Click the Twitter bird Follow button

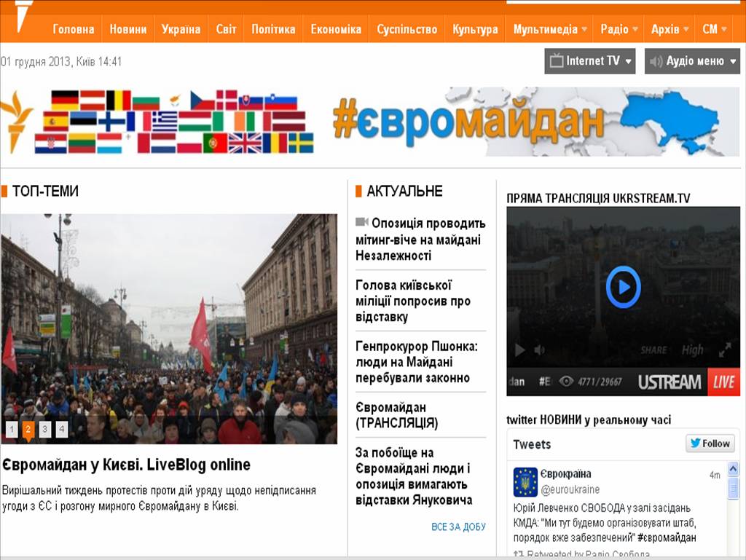[x=710, y=443]
